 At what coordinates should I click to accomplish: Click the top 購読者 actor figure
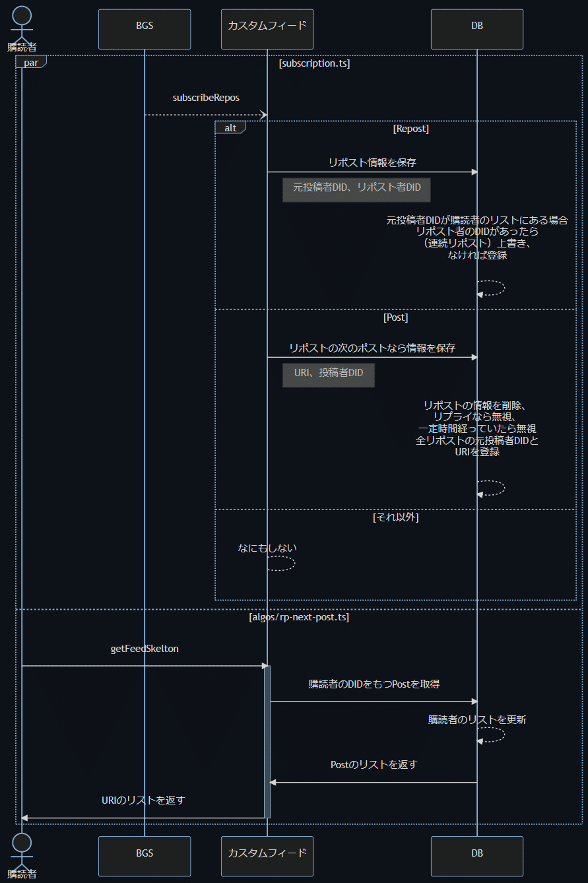22,24
